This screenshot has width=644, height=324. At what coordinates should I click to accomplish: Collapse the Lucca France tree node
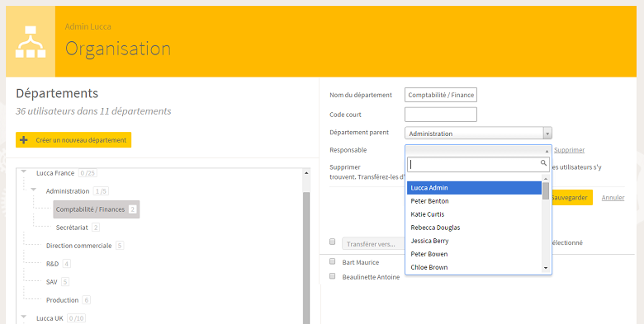point(24,171)
